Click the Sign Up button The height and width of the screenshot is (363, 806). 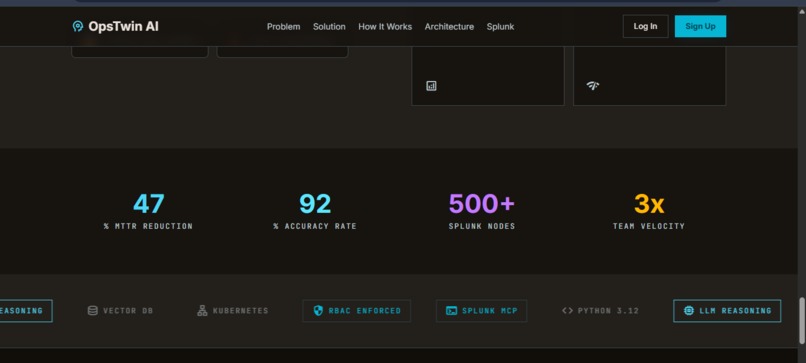[700, 26]
